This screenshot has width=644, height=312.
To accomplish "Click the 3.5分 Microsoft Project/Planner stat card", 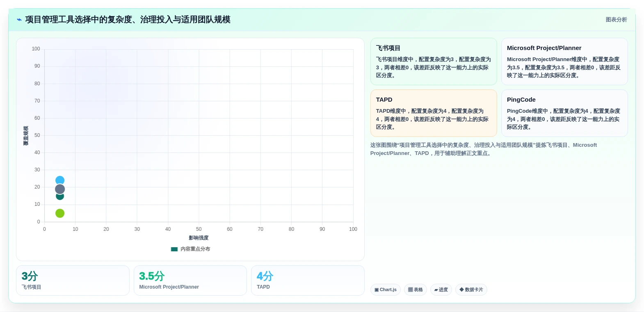I will (190, 280).
